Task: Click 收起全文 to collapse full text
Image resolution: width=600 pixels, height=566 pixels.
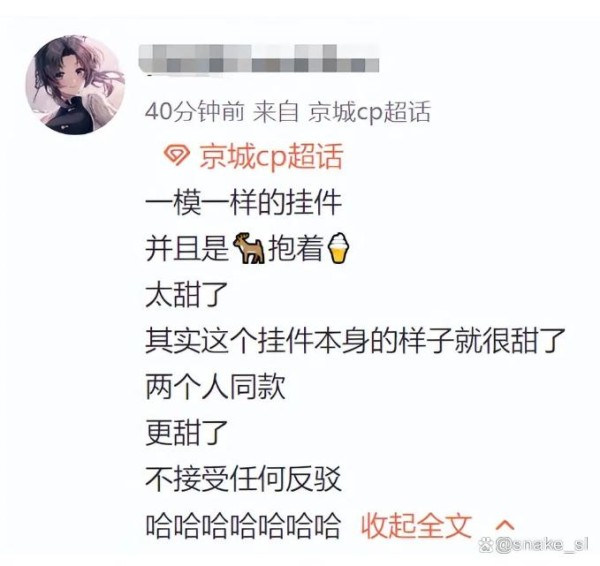Action: (x=416, y=525)
